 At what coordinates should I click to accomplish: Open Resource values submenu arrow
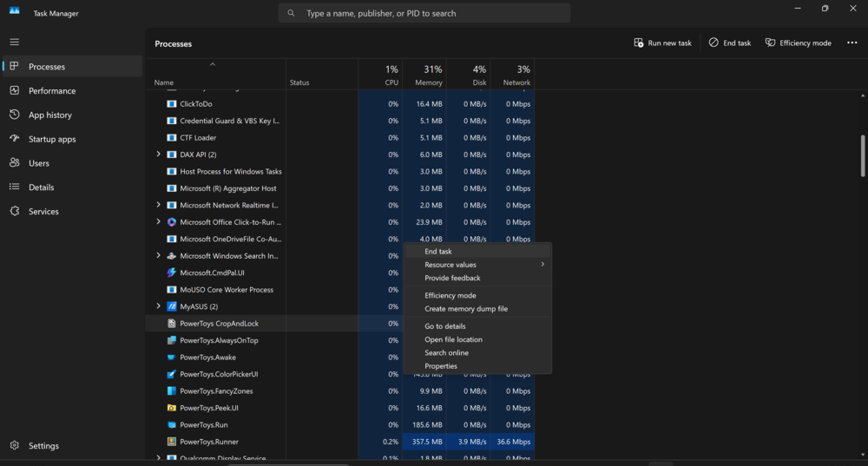coord(542,265)
